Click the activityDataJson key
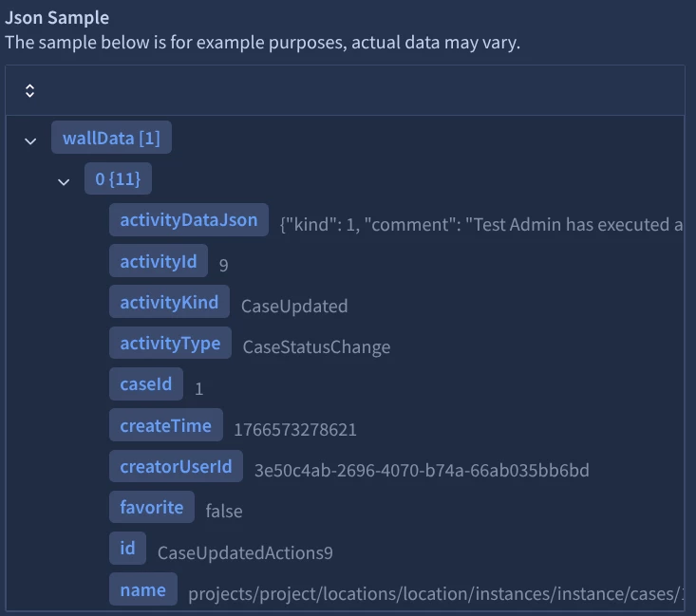The width and height of the screenshot is (696, 616). [x=188, y=220]
